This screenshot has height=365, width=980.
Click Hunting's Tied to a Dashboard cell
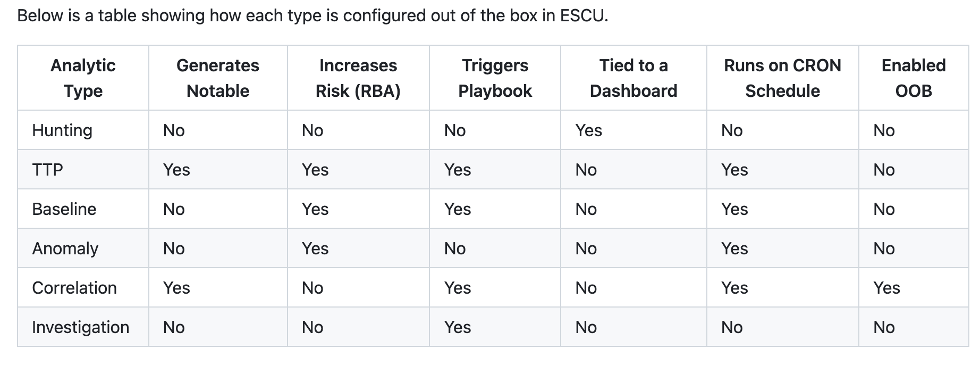(589, 130)
